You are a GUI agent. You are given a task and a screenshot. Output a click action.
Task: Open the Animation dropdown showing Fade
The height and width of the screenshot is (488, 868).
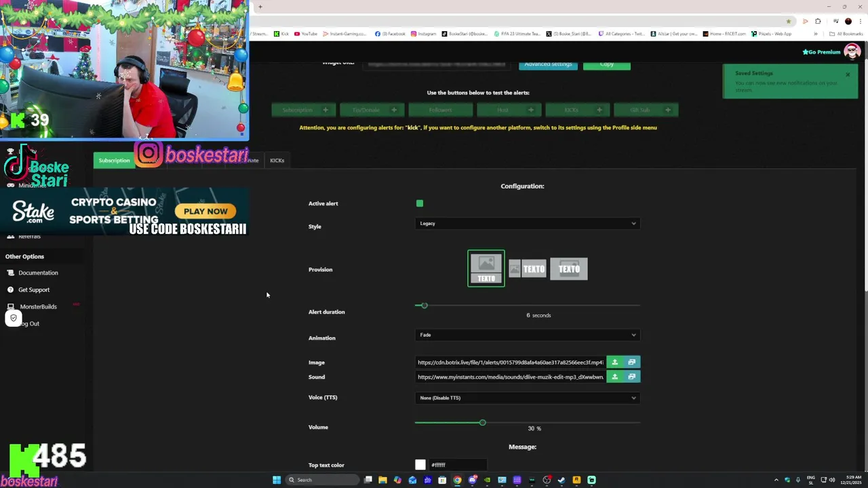click(528, 335)
